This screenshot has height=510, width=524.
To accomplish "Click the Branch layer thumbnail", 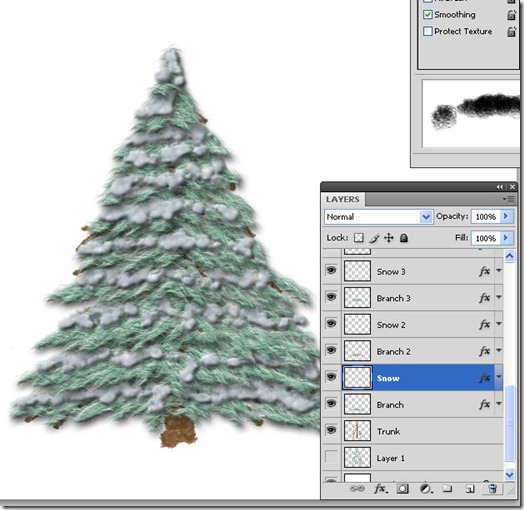I will (x=357, y=404).
